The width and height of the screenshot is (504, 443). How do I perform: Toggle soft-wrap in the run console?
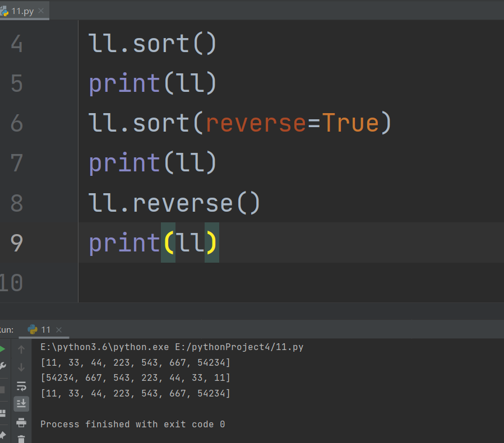point(21,386)
